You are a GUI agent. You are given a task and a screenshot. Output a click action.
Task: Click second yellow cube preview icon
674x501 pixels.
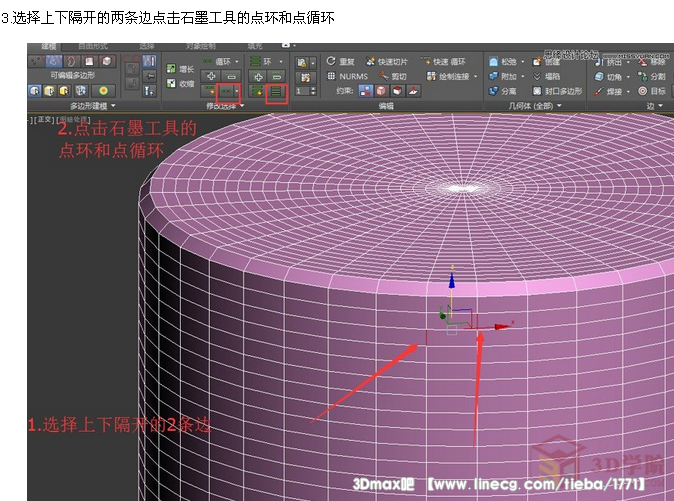(x=50, y=91)
